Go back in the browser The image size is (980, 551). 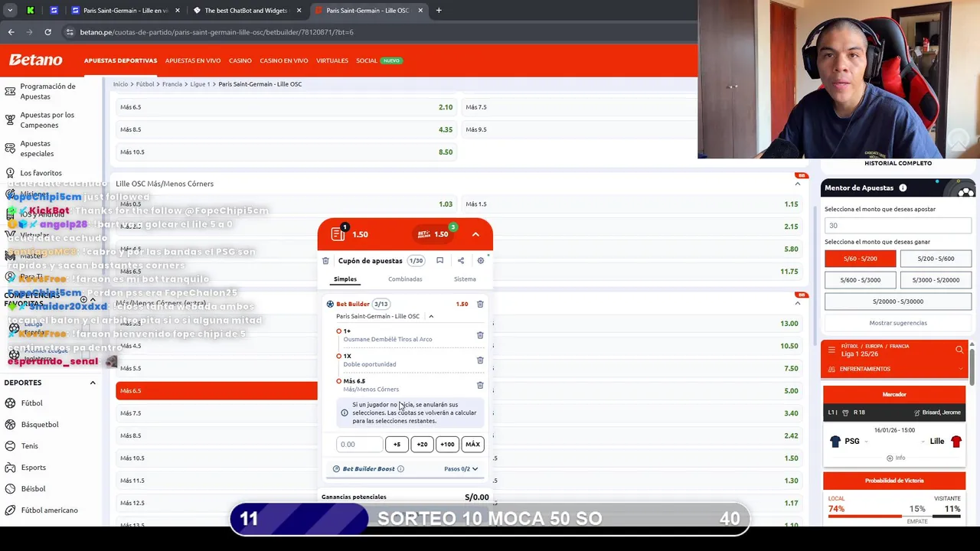(x=11, y=32)
